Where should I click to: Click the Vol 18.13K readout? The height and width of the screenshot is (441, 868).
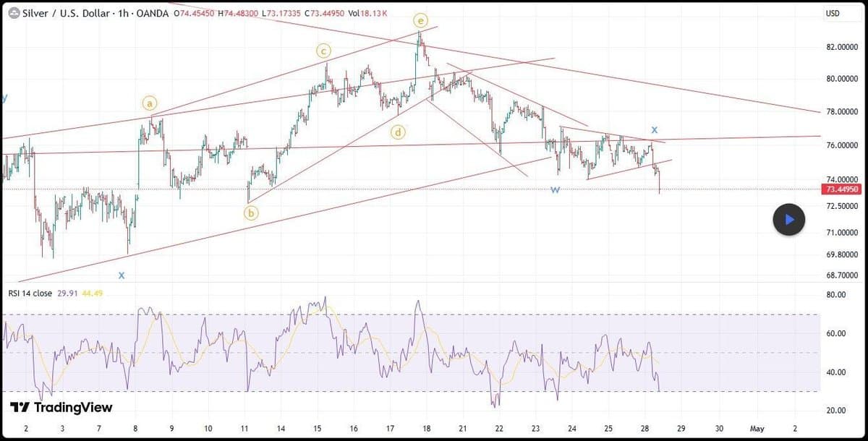tap(367, 13)
